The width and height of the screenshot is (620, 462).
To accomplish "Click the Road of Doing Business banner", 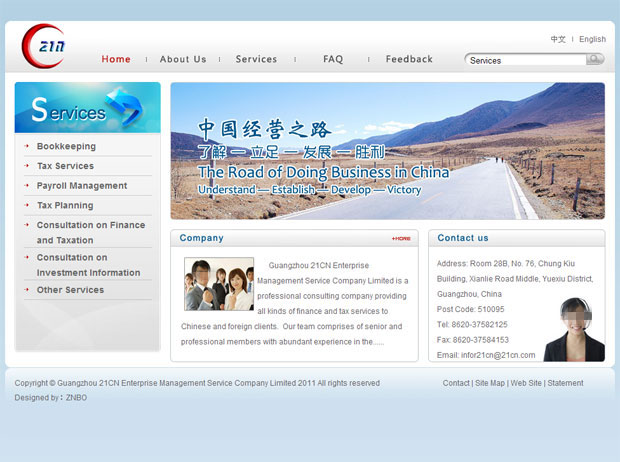I will (387, 151).
